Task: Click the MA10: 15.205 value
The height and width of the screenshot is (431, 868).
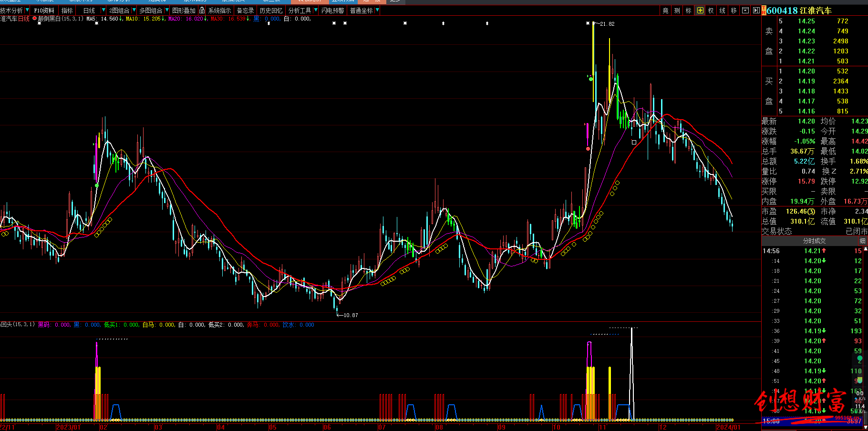Action: (x=143, y=19)
